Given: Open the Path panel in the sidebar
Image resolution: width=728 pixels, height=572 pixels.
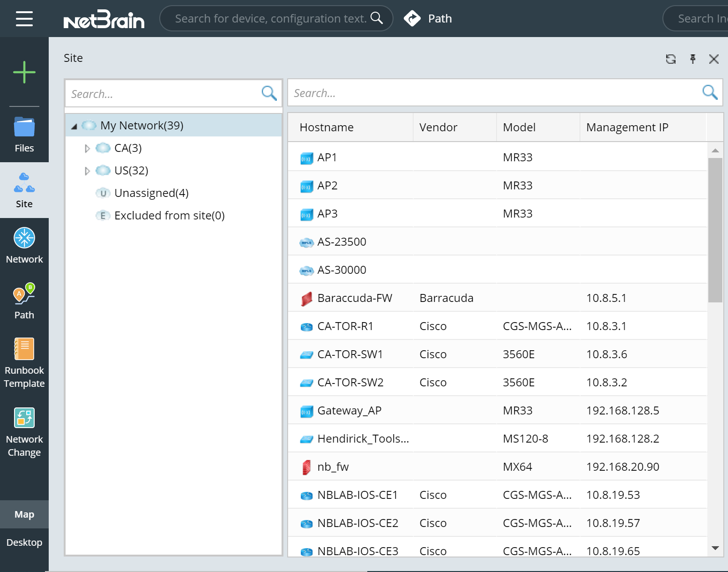Looking at the screenshot, I should (24, 301).
